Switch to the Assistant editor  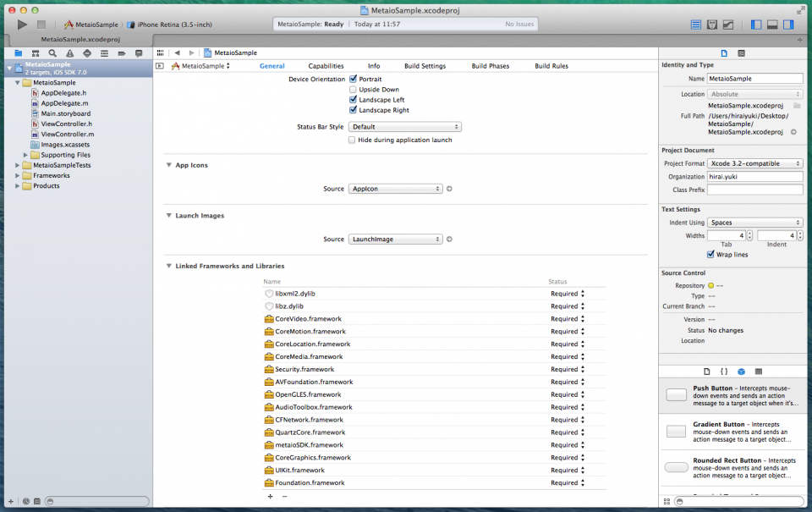[712, 25]
